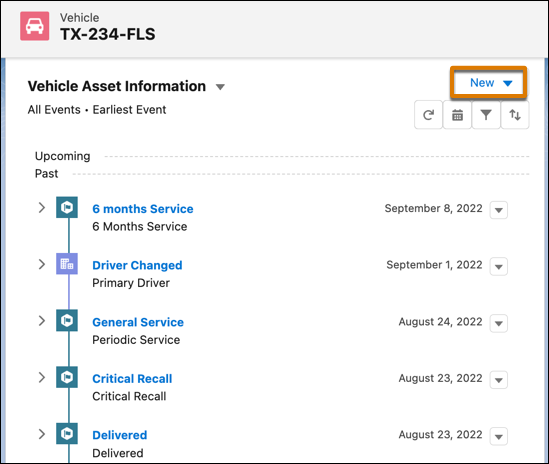Open the calendar date-range icon

tap(457, 115)
